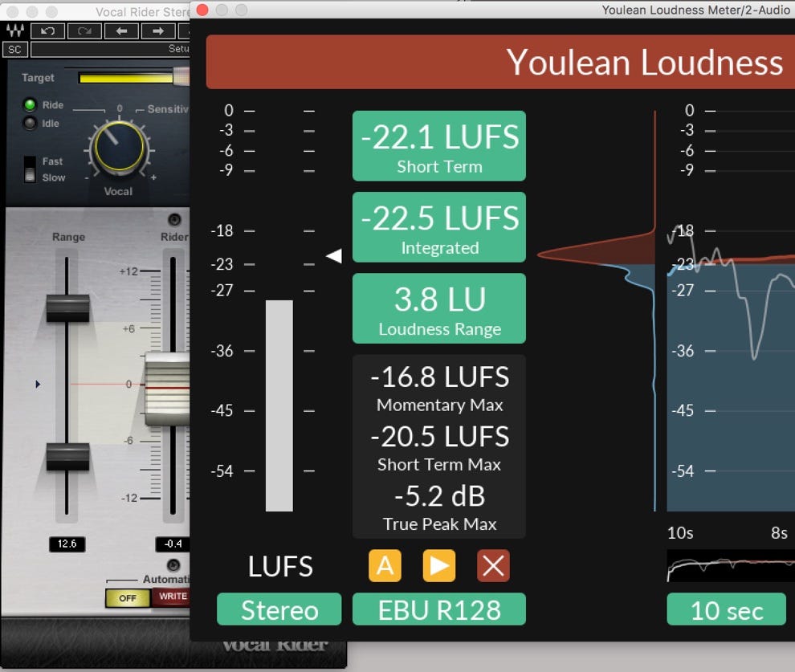The image size is (795, 672).
Task: Undo last change in Vocal Rider toolbar
Action: pyautogui.click(x=47, y=31)
